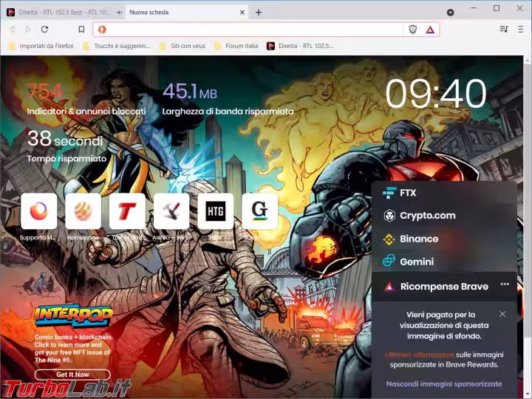Open the TurboLab red T tile

pyautogui.click(x=127, y=211)
